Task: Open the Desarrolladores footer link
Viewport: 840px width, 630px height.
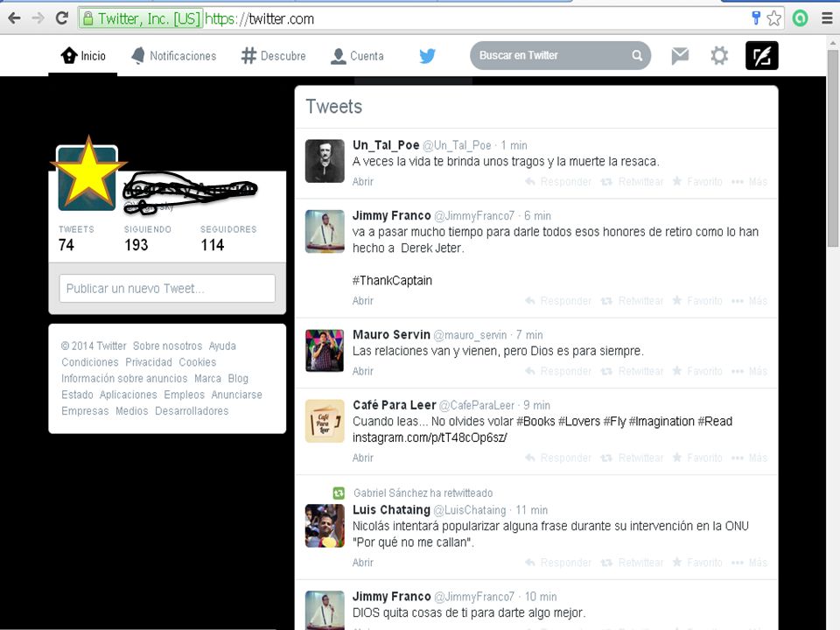Action: pyautogui.click(x=192, y=411)
